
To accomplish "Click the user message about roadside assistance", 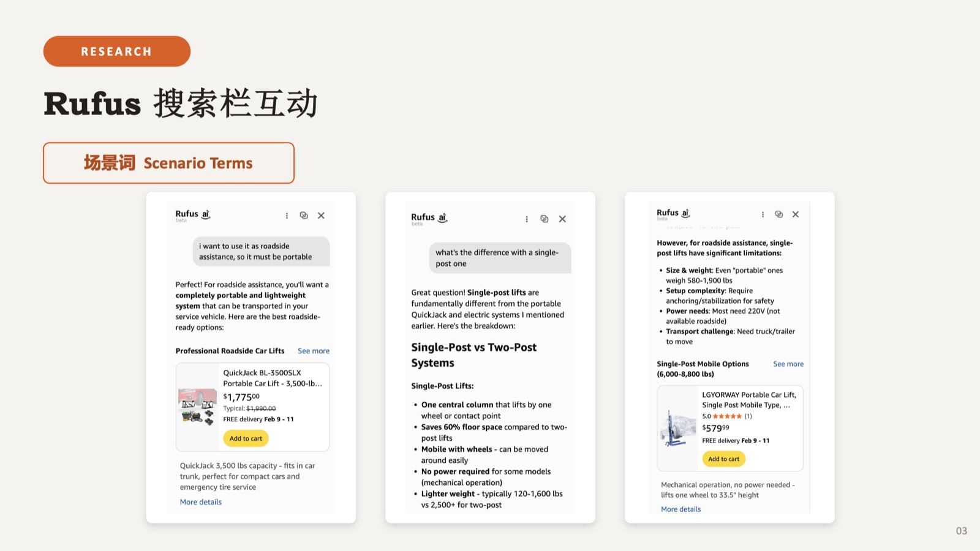I will pos(261,252).
